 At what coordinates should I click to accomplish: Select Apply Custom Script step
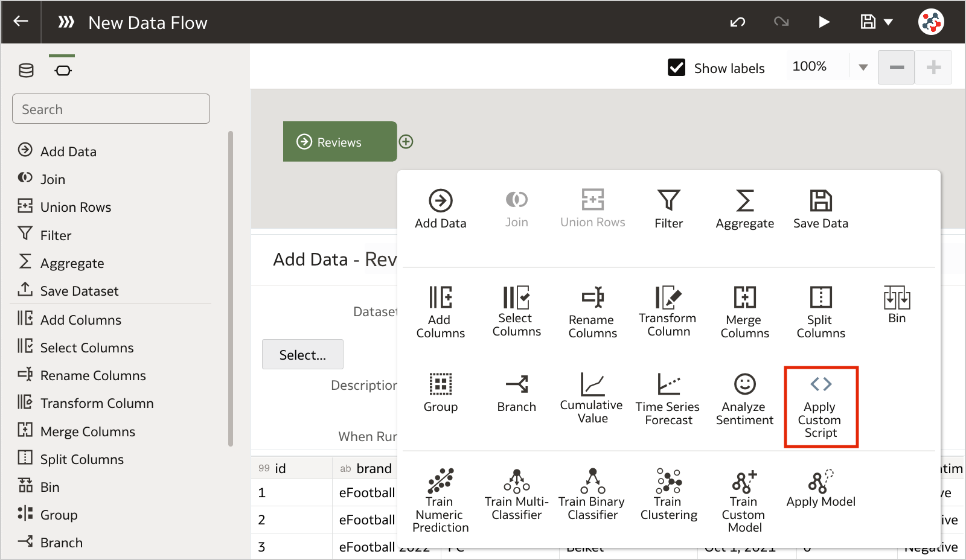pyautogui.click(x=820, y=407)
